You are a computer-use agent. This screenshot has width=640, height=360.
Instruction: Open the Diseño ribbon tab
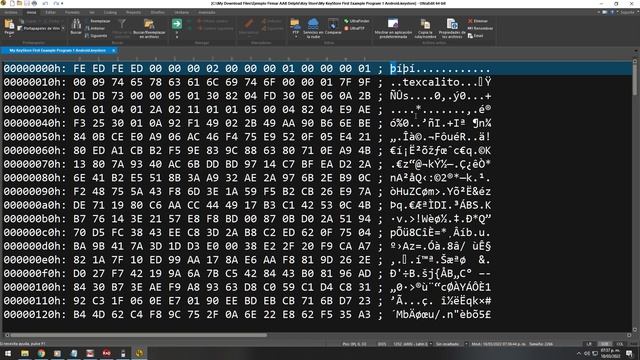tap(157, 12)
